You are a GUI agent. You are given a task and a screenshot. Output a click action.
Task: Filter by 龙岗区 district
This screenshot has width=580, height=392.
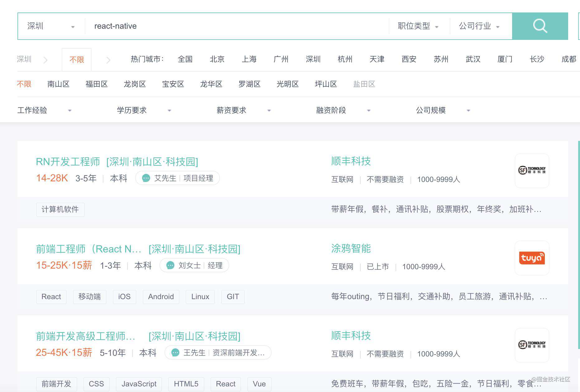pos(135,84)
